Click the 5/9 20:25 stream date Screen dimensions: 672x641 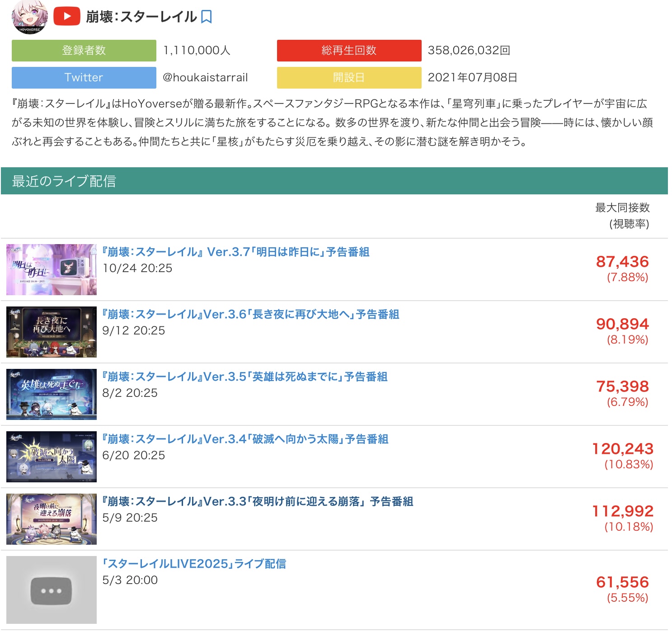pyautogui.click(x=130, y=518)
